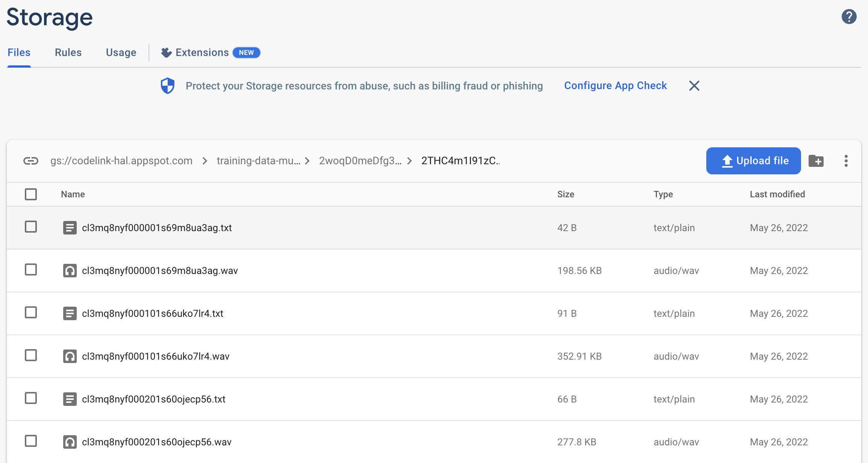Select the Rules tab
The height and width of the screenshot is (463, 868).
coord(68,52)
